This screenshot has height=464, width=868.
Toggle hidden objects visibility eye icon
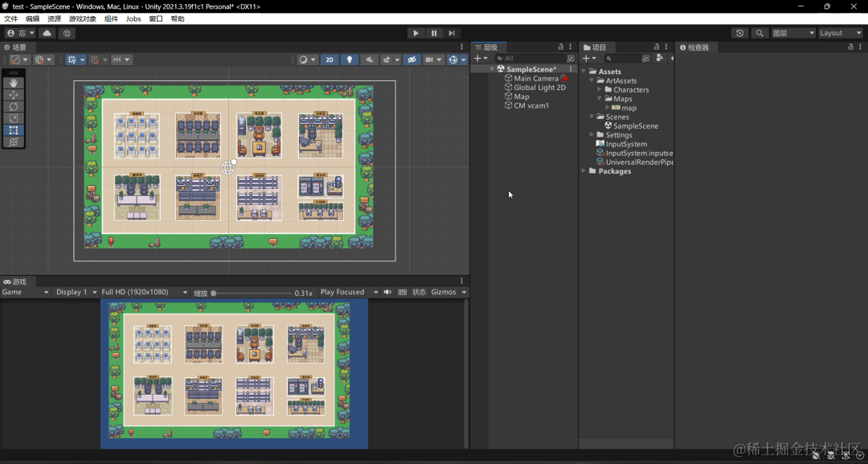[x=411, y=60]
